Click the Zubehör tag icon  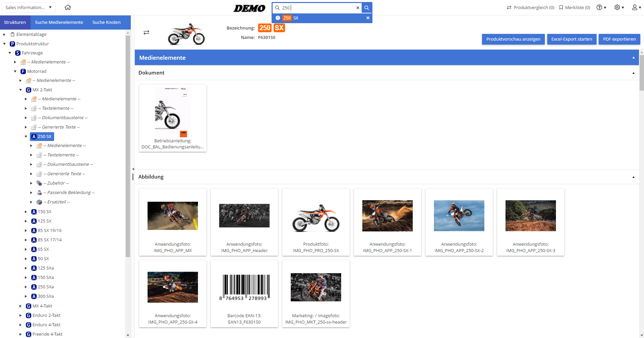point(39,183)
